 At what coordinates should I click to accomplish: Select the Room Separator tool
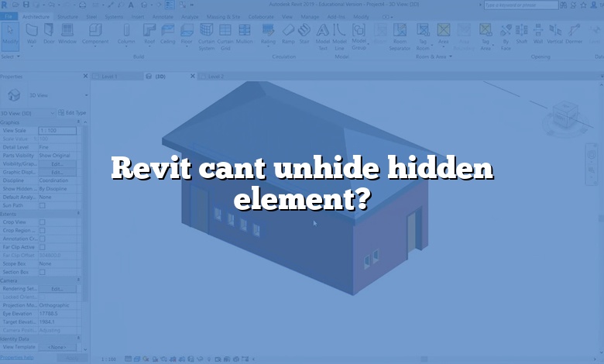coord(400,37)
